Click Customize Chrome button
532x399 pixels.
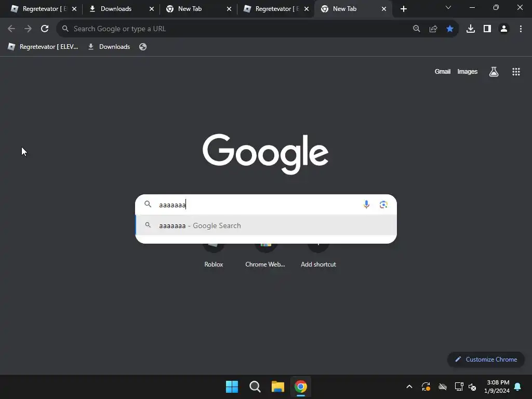pyautogui.click(x=486, y=360)
